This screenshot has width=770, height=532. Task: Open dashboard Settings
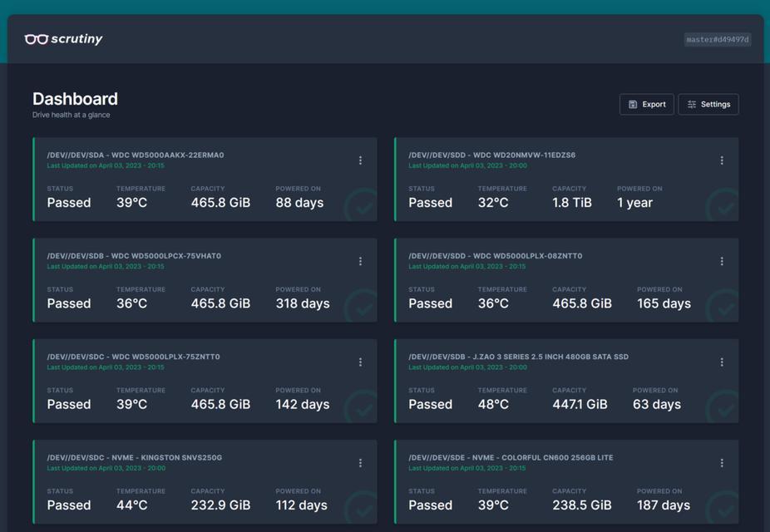708,104
